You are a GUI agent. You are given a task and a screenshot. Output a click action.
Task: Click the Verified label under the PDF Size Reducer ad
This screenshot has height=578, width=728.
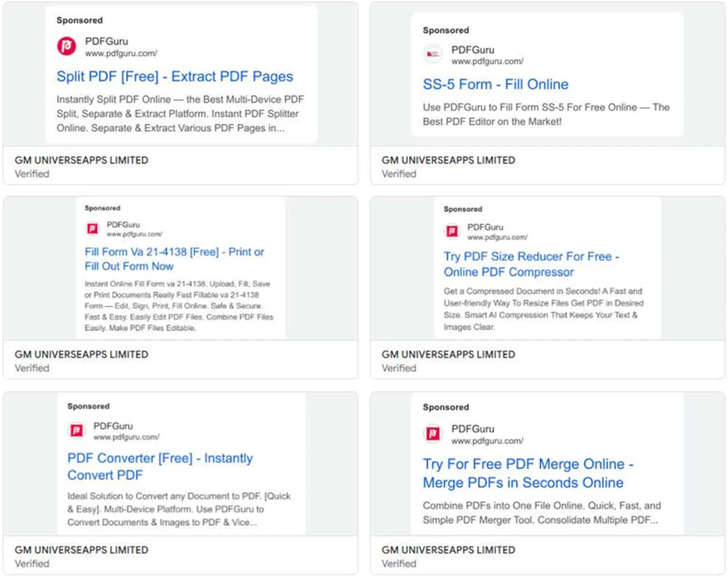click(399, 368)
